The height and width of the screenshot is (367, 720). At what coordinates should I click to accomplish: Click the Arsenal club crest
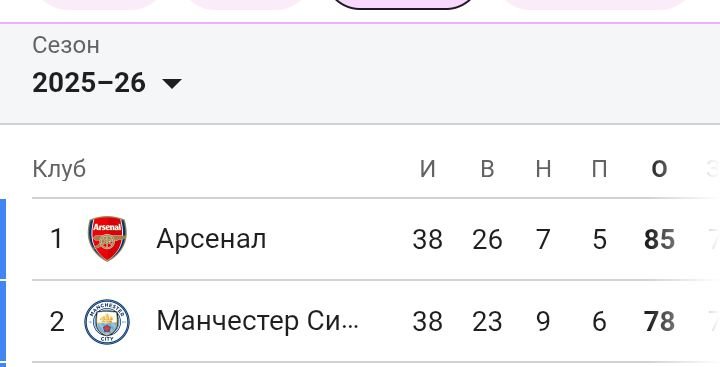(x=107, y=239)
